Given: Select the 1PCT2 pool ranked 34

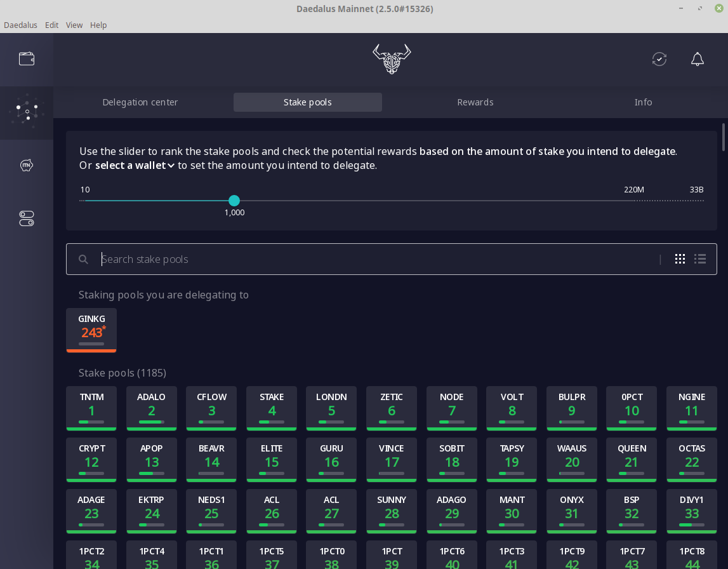Looking at the screenshot, I should tap(91, 556).
